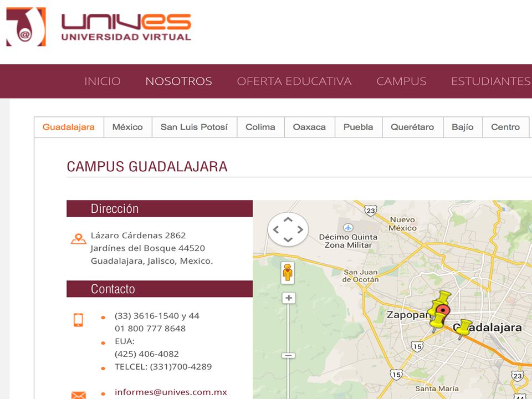
Task: Click the UNIVES Universidad Virtual logo
Action: 99,27
